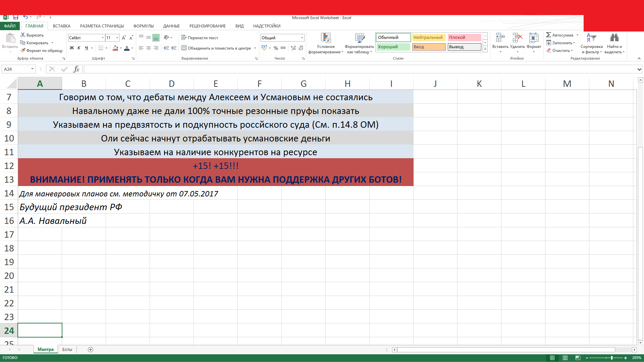Add a new sheet with plus icon

91,350
